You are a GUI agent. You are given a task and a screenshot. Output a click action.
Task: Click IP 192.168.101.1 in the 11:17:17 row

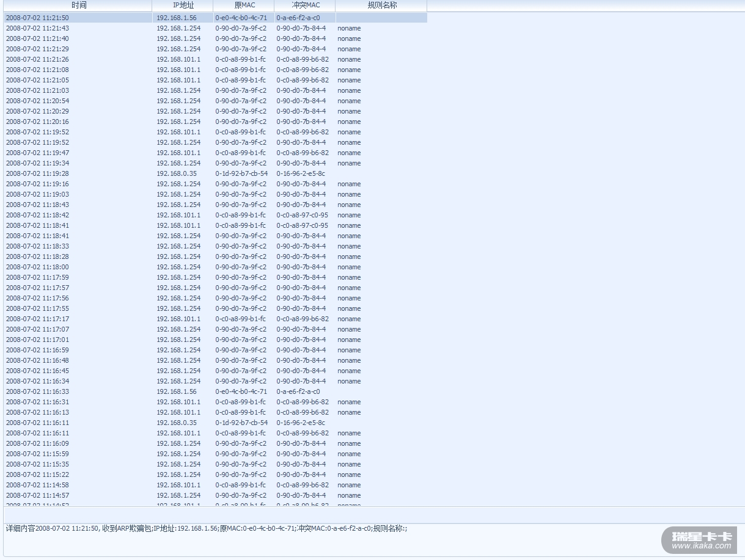point(178,319)
